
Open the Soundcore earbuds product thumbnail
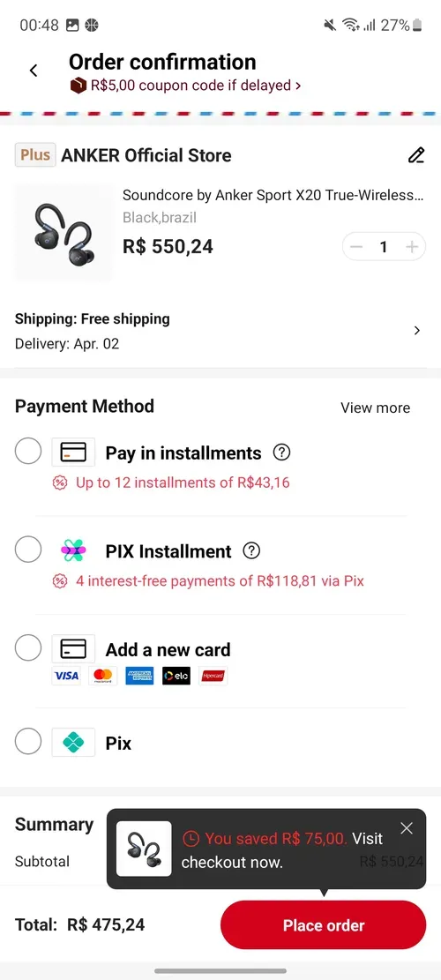coord(64,232)
